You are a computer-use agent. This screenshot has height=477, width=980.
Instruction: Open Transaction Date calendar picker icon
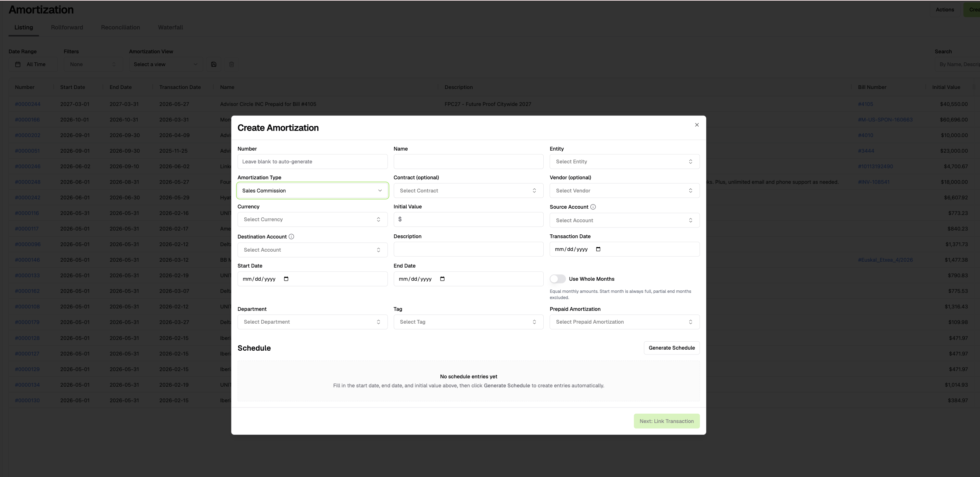[598, 249]
